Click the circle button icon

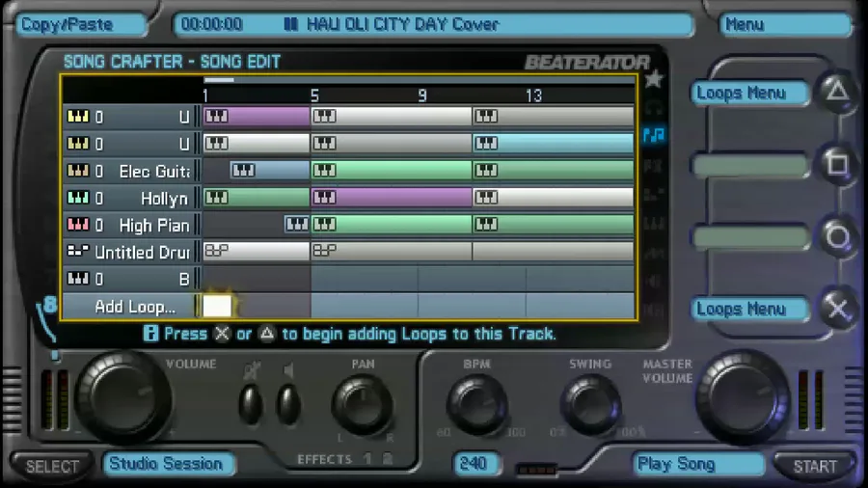pos(837,237)
